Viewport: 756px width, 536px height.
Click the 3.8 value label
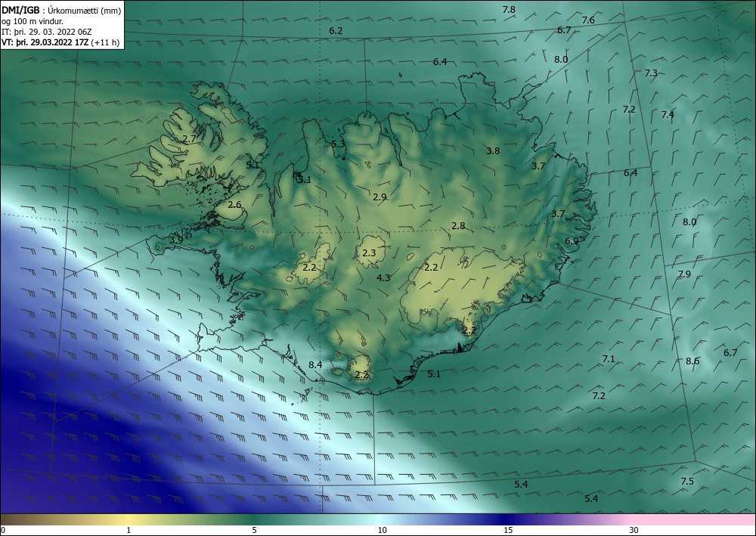point(493,151)
